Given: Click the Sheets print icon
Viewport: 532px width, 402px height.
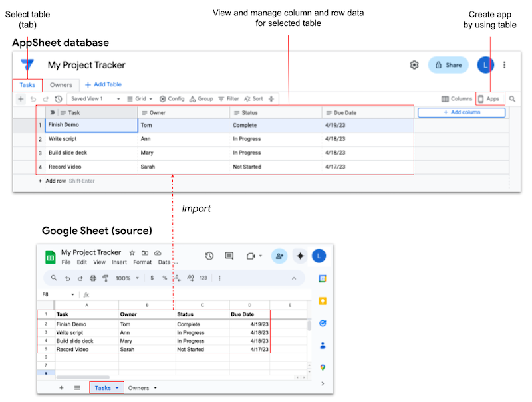Looking at the screenshot, I should 93,278.
